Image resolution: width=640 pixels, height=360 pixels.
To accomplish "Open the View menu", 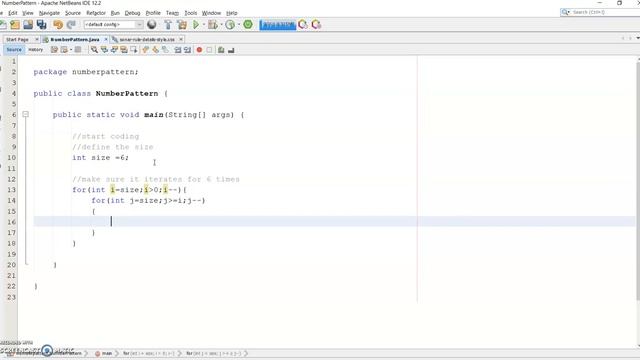I will (x=27, y=13).
